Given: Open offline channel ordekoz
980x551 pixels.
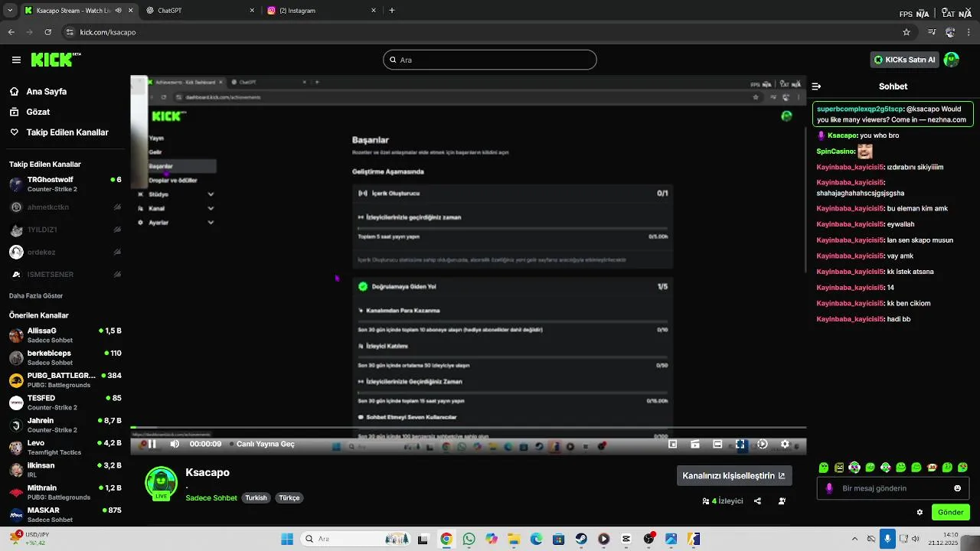Looking at the screenshot, I should (x=65, y=252).
